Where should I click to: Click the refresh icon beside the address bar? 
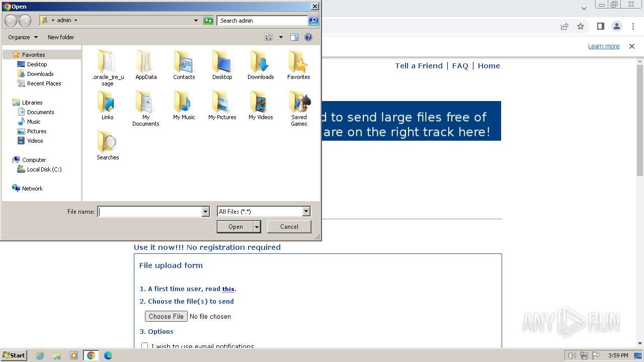pos(208,21)
